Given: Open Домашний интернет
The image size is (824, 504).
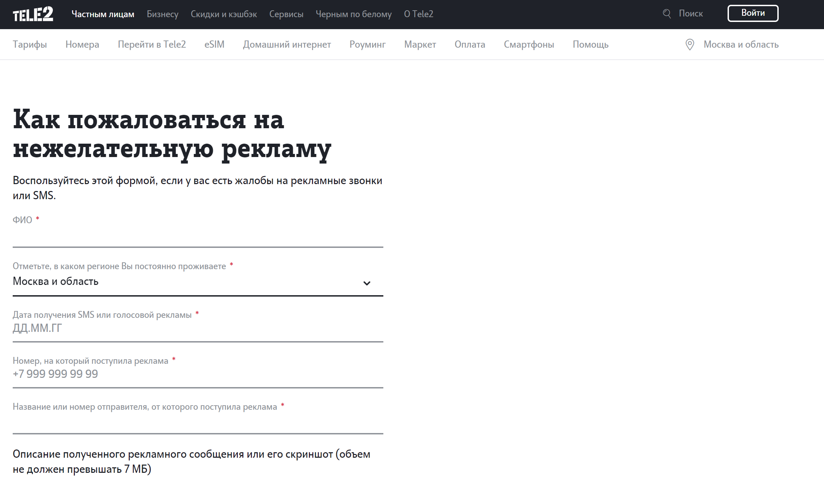Looking at the screenshot, I should [287, 45].
